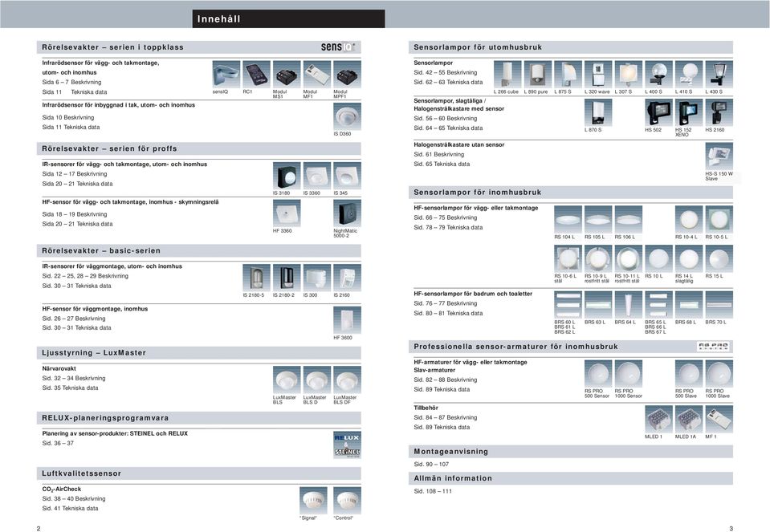The width and height of the screenshot is (770, 532).
Task: Select the RS 10-4 L lamp thumbnail
Action: tap(689, 219)
